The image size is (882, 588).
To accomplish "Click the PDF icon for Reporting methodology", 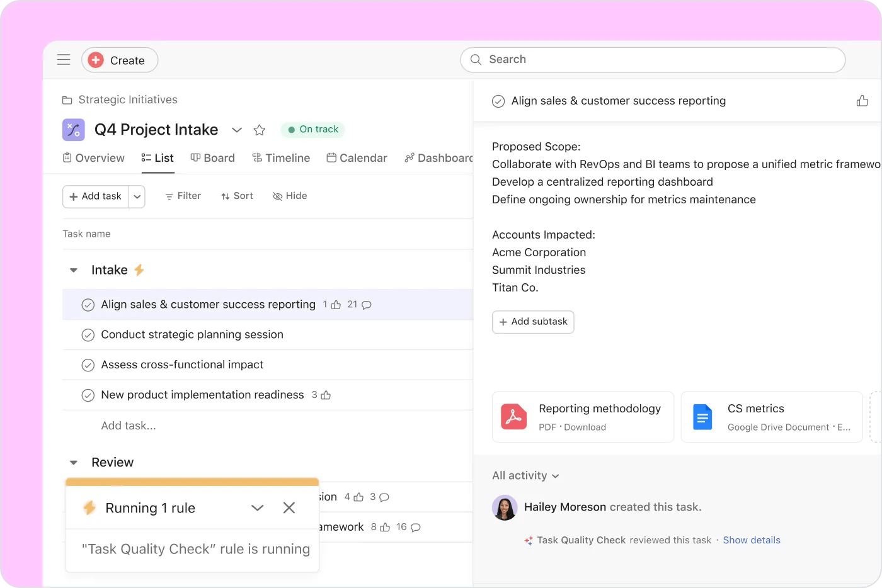I will (514, 417).
